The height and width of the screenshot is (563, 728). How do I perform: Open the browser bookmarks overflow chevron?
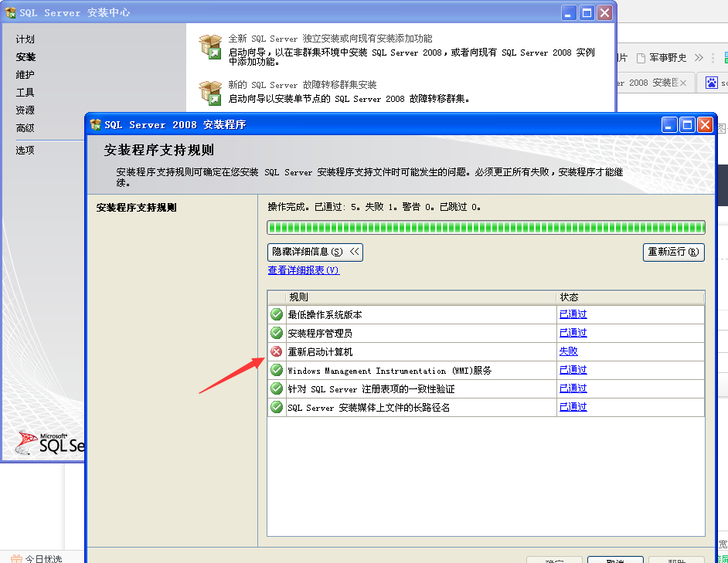point(699,58)
